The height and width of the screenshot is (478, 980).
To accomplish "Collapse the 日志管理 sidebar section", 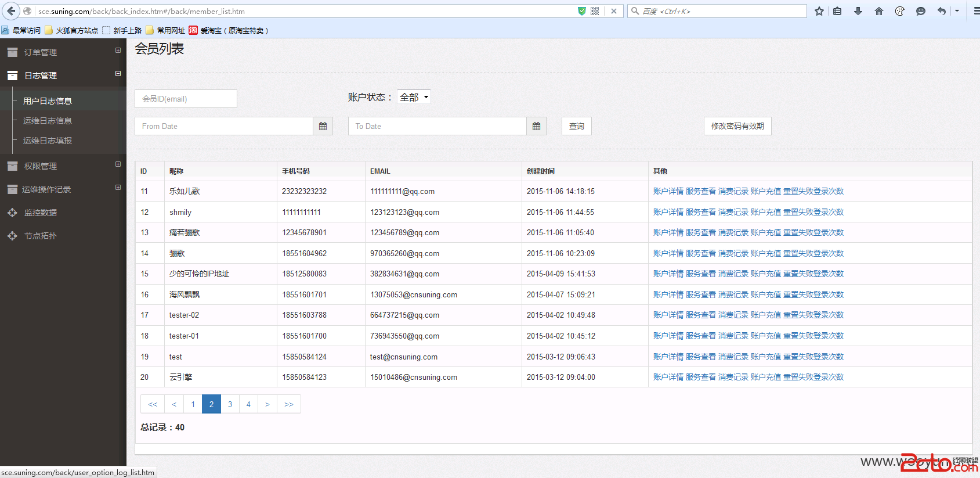I will point(118,74).
